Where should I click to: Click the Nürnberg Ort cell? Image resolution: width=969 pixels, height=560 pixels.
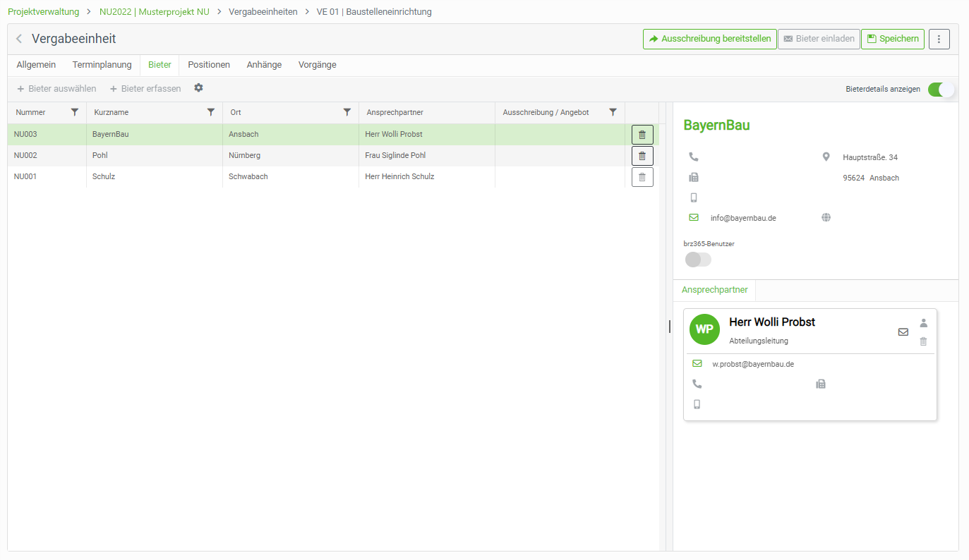290,155
